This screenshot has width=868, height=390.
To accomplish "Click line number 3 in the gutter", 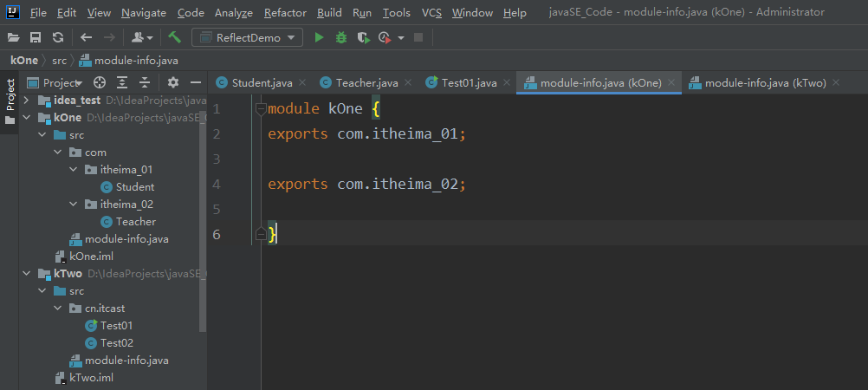I will click(216, 159).
